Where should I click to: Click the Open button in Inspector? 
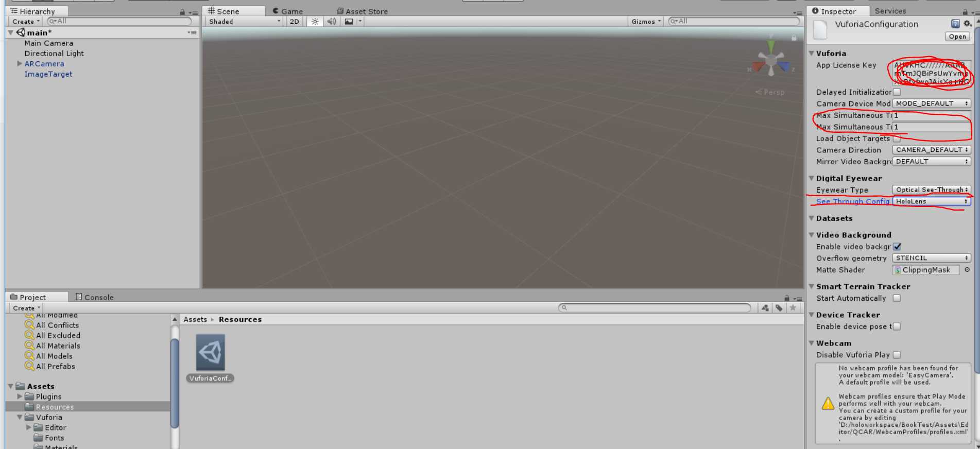pos(957,37)
